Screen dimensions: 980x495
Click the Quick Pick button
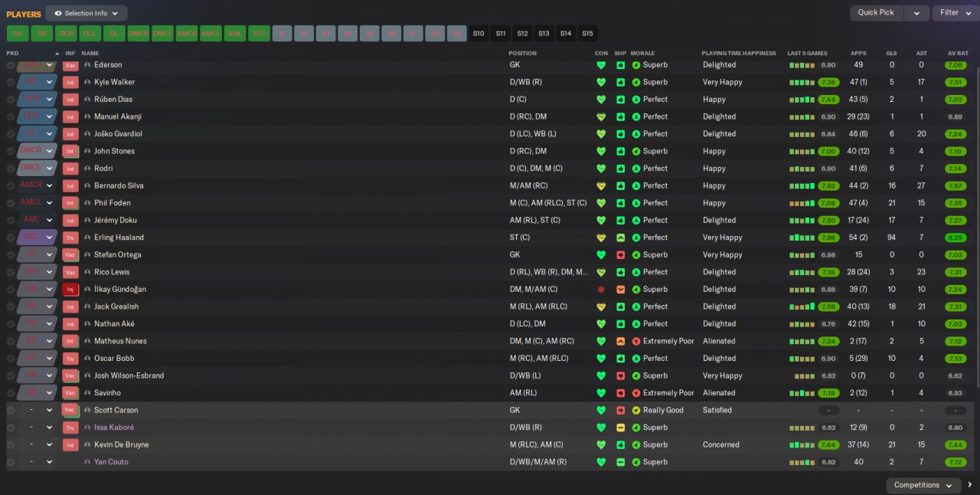[876, 13]
